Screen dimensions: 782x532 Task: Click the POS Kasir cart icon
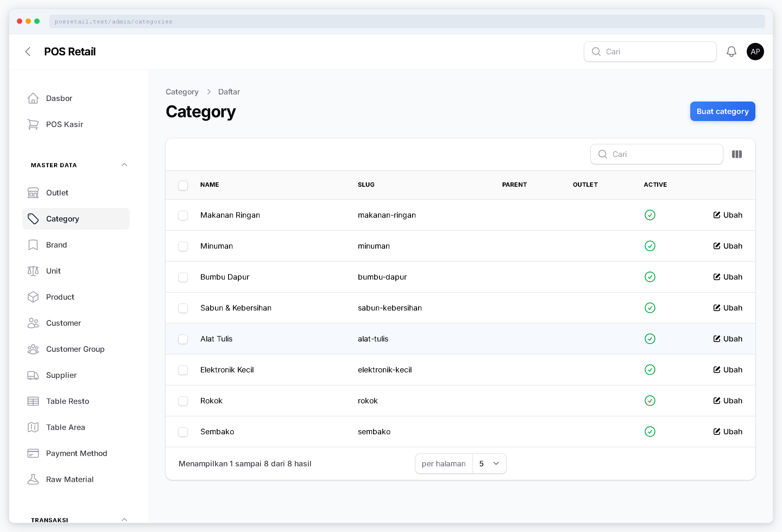33,124
